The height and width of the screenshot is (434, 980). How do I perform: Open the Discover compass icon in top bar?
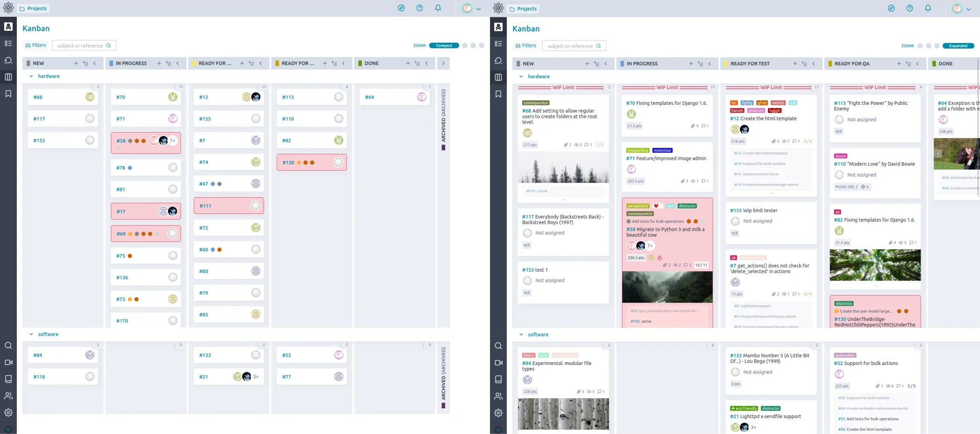pos(401,8)
